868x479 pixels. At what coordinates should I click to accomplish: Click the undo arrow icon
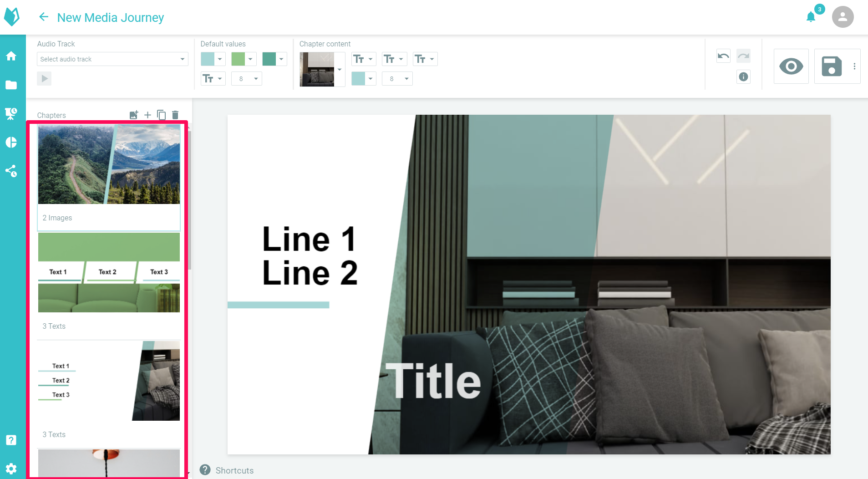pos(723,56)
